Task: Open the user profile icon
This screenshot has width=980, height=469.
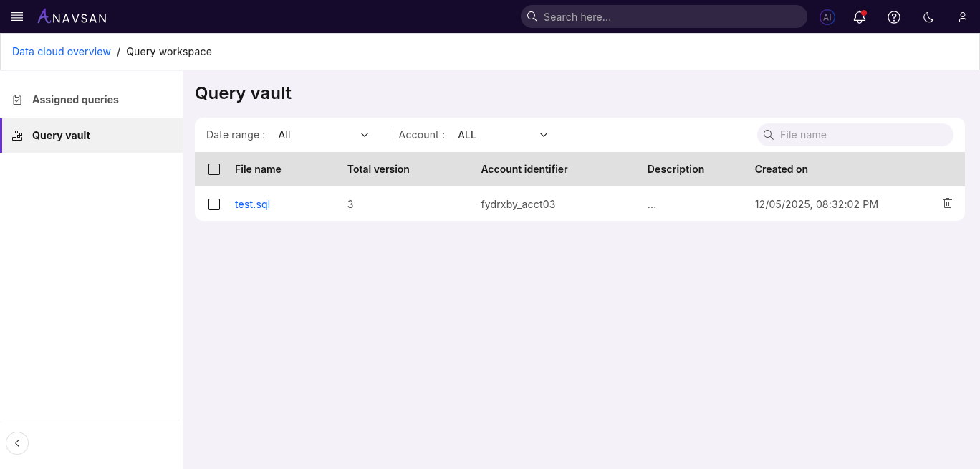Action: tap(962, 16)
